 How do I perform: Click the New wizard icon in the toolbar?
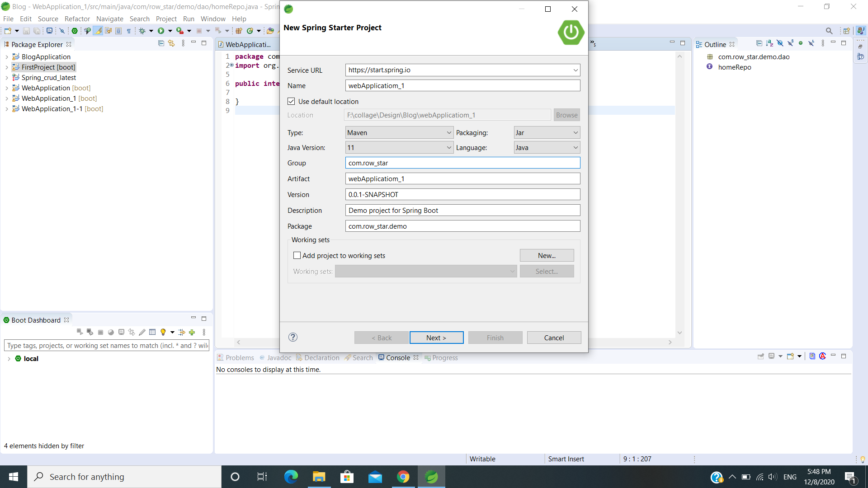click(x=8, y=30)
